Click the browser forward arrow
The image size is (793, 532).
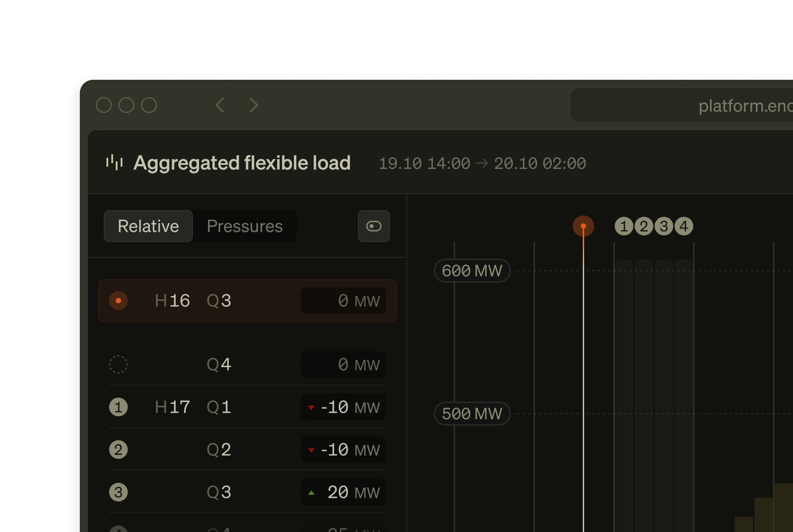[253, 105]
